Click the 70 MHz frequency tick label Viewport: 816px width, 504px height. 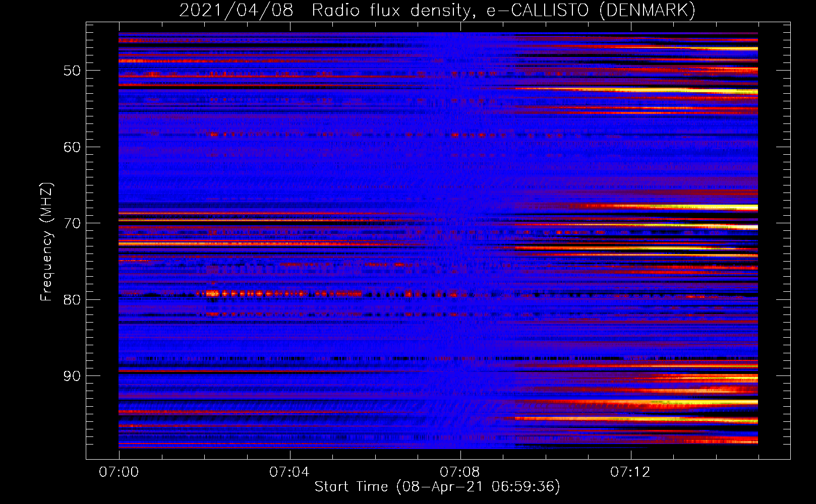point(72,223)
